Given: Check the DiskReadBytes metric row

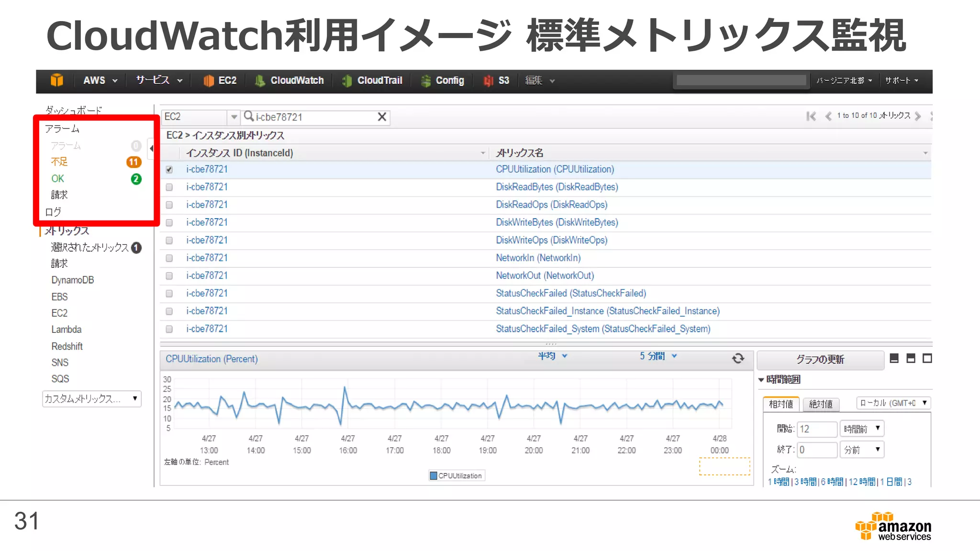Looking at the screenshot, I should click(x=169, y=187).
